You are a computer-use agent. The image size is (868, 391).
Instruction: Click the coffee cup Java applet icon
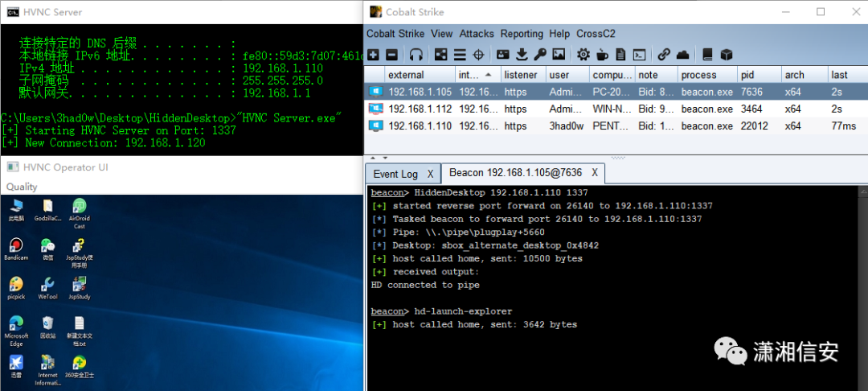pyautogui.click(x=602, y=54)
